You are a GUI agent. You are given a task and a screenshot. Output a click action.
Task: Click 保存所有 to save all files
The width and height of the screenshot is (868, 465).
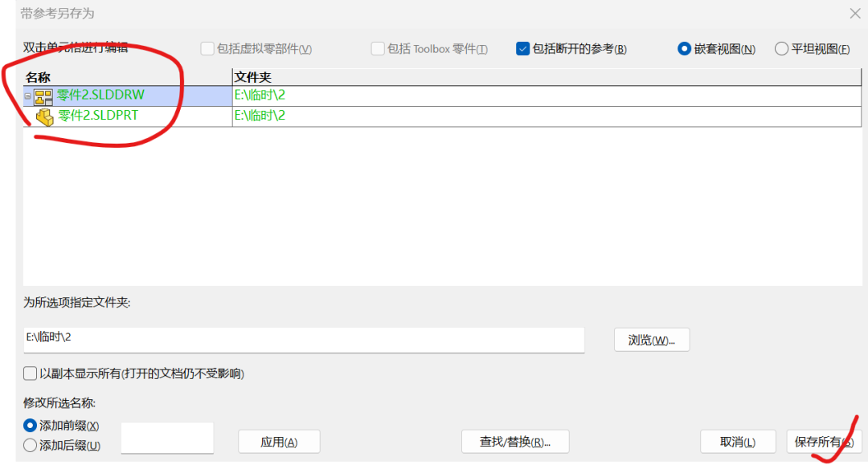[824, 442]
